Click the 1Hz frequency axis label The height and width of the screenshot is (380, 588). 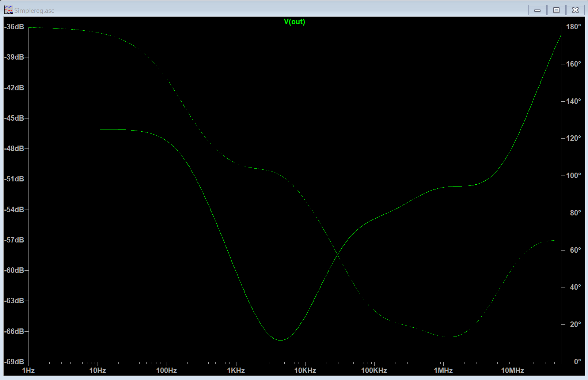(29, 370)
